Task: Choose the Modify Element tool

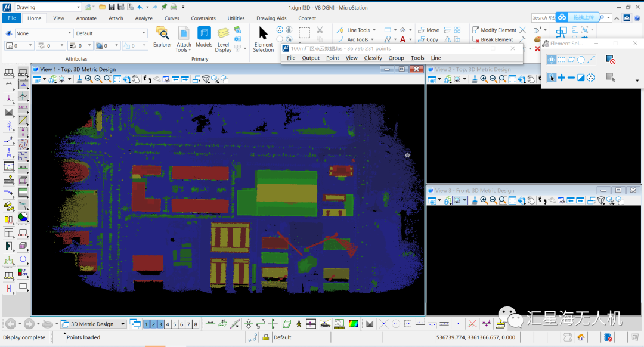Action: (x=494, y=30)
